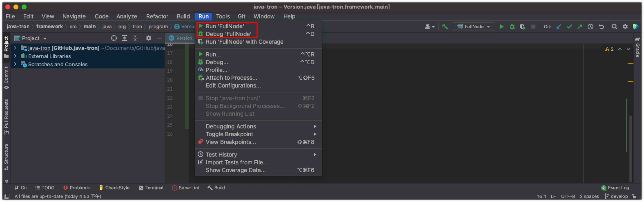Open the Terminal tool window
644x202 pixels.
tap(151, 188)
